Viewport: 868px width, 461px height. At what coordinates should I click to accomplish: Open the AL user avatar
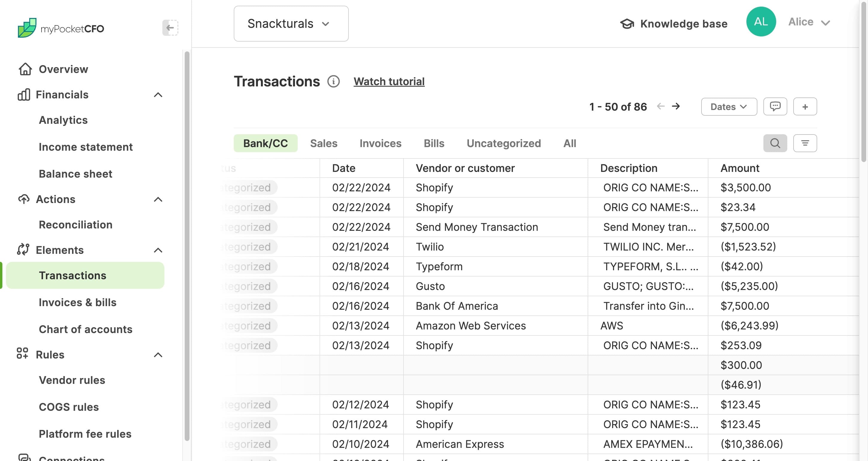pos(761,22)
